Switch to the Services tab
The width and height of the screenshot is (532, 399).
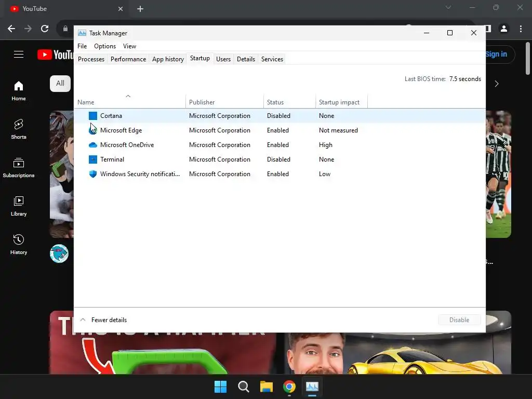click(272, 59)
